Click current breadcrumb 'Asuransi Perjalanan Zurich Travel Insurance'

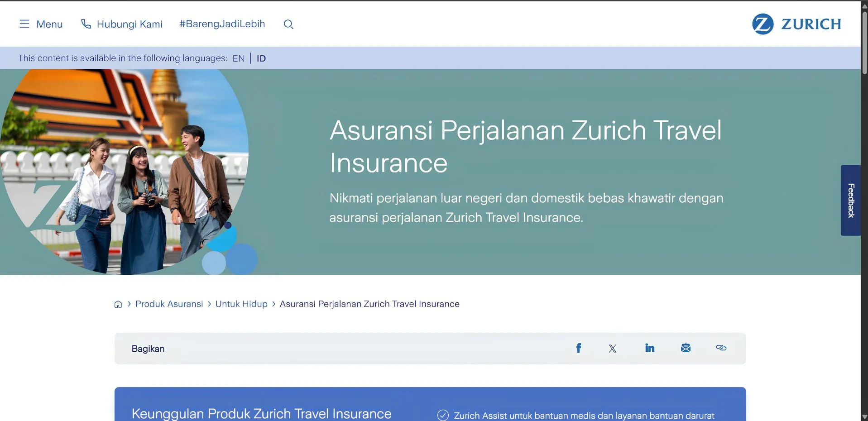coord(369,304)
